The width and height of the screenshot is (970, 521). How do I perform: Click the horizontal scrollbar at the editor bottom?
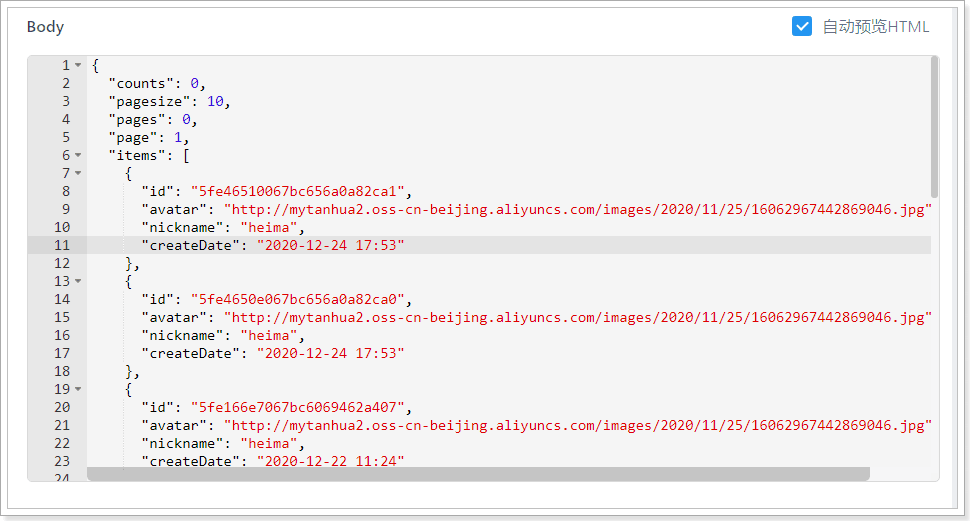(478, 474)
